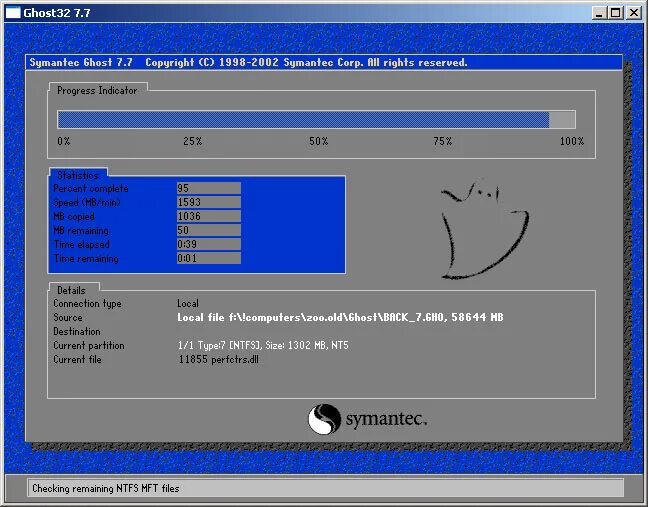Click the 'MB remaining' label
Image resolution: width=648 pixels, height=507 pixels.
click(81, 231)
